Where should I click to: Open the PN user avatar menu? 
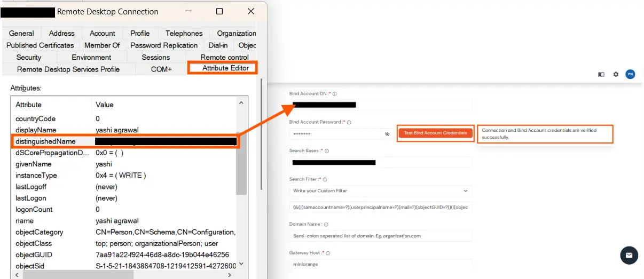(x=630, y=74)
